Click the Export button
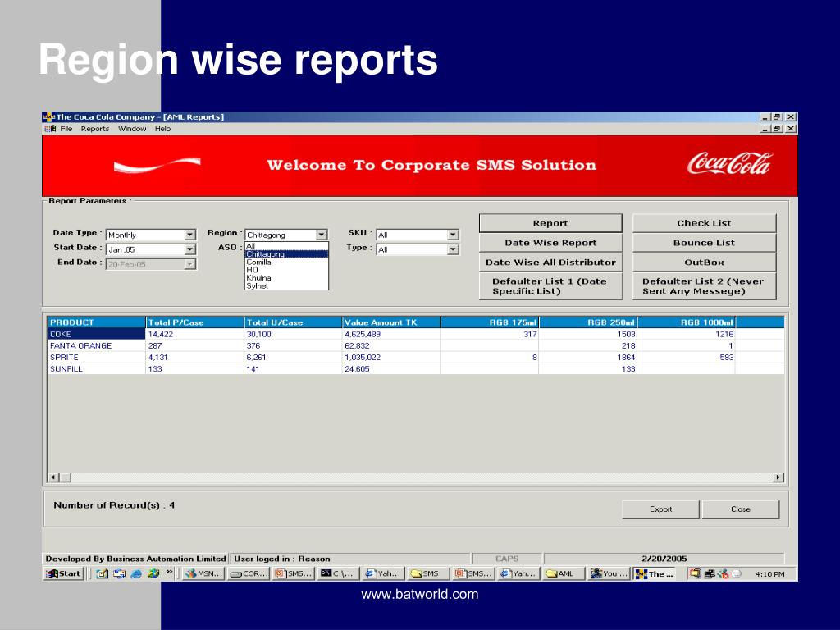 (660, 509)
